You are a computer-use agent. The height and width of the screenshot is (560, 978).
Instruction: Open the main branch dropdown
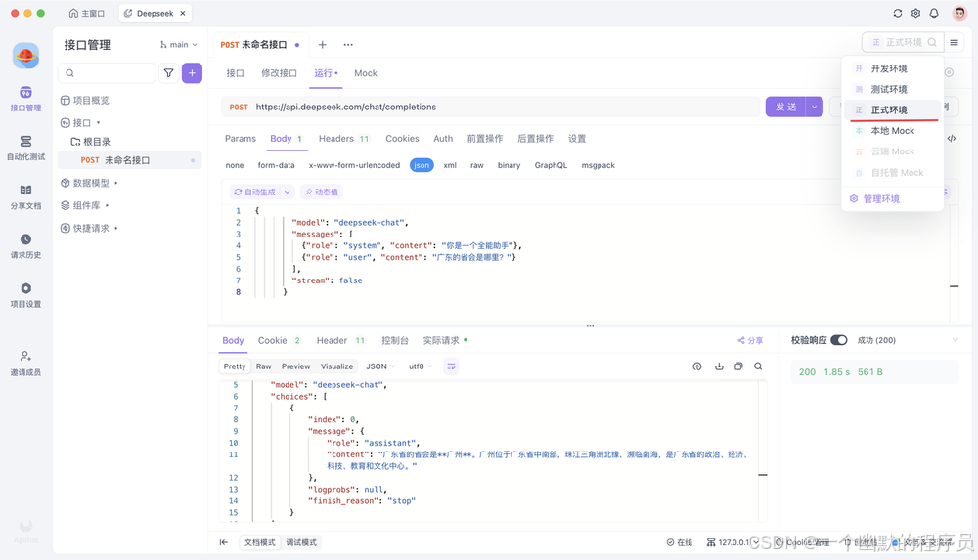pos(179,44)
